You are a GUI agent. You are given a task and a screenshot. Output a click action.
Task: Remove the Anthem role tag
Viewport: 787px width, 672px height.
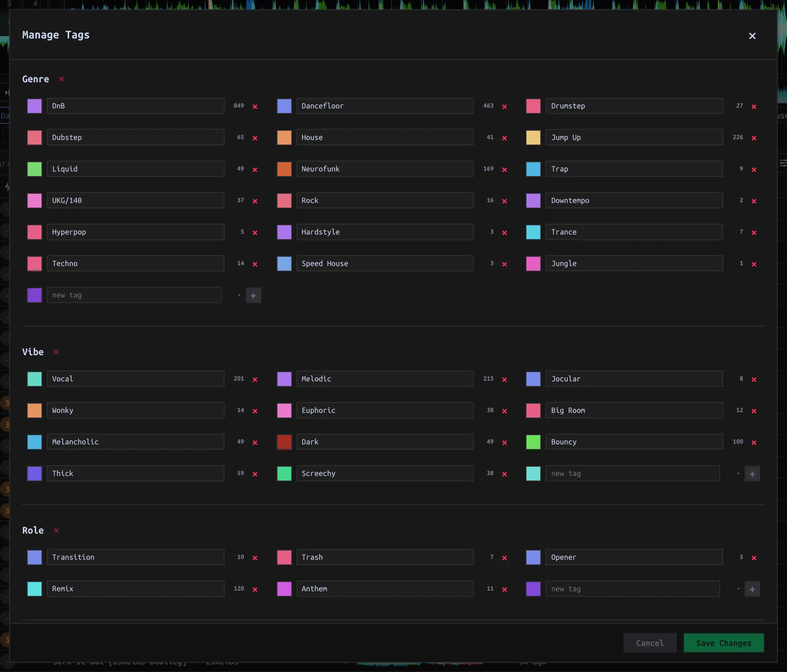[x=505, y=589]
